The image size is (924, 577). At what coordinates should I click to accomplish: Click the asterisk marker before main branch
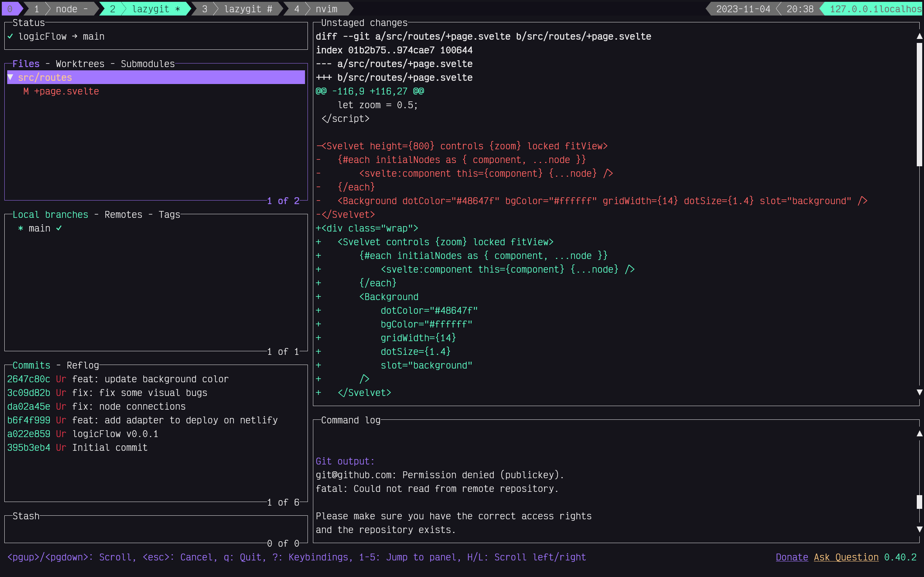point(21,228)
